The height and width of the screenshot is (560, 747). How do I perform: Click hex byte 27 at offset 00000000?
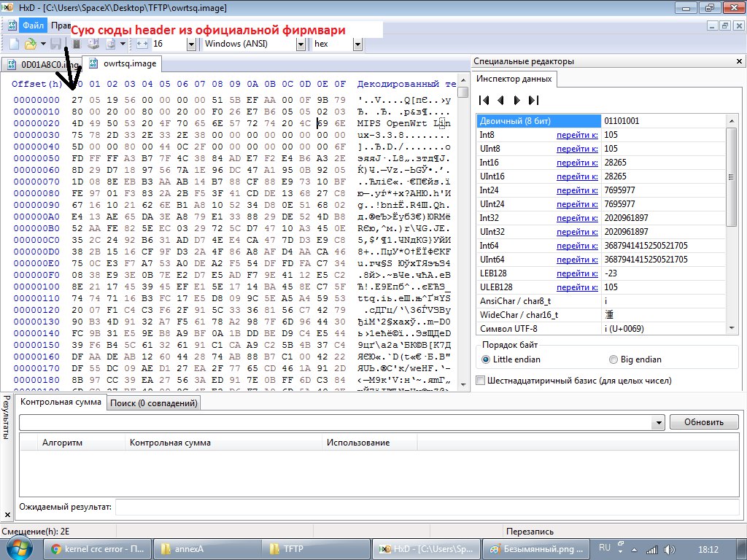click(x=77, y=100)
